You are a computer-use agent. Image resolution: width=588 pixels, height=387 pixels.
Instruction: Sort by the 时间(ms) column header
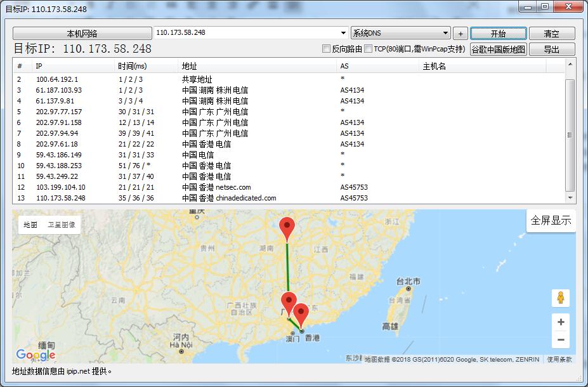(132, 66)
